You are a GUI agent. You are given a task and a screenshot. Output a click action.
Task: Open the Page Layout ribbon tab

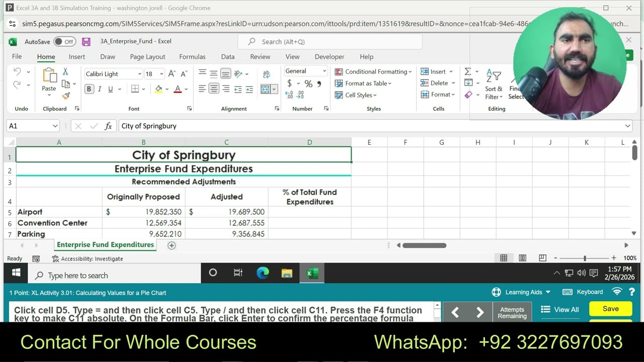[x=147, y=57]
